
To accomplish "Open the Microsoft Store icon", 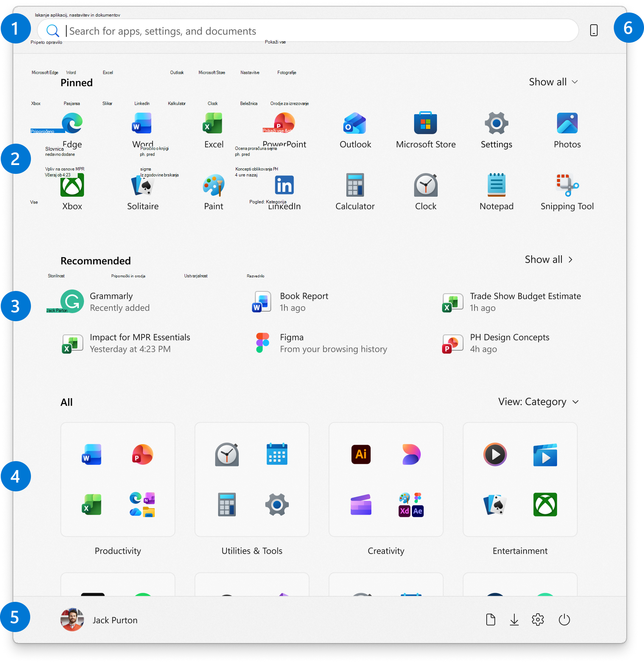I will click(426, 123).
